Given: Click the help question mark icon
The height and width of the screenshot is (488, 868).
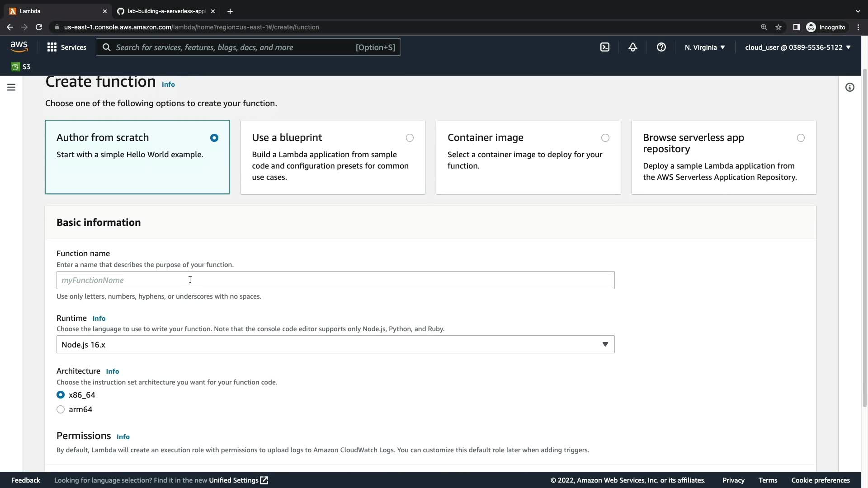Looking at the screenshot, I should [661, 47].
